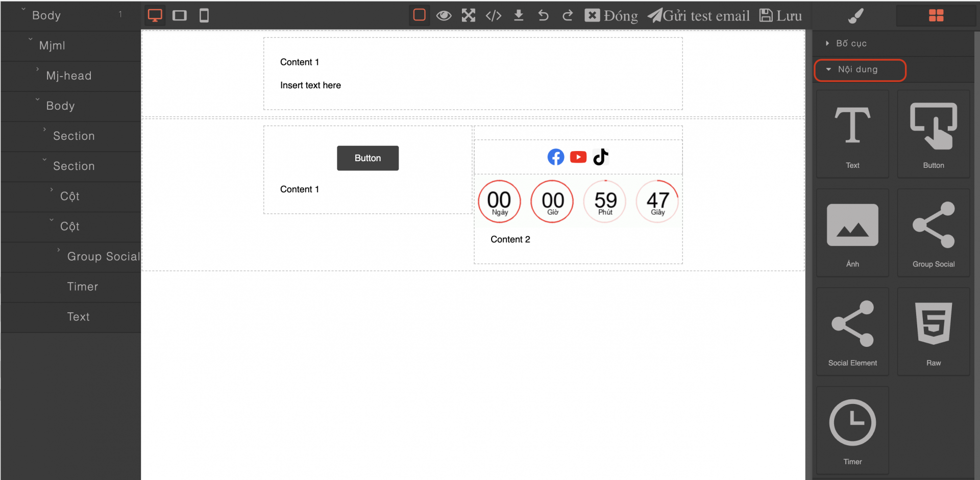Click the dark Button in canvas
The height and width of the screenshot is (480, 980).
(x=367, y=158)
